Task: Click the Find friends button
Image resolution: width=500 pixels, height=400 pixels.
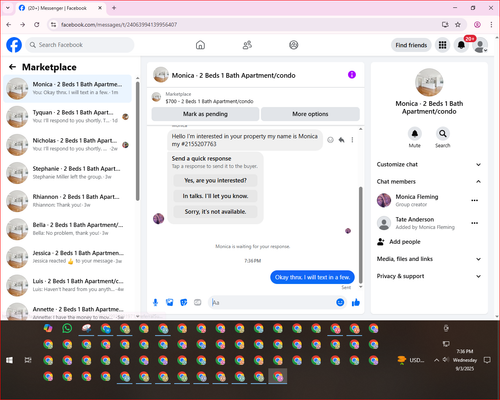Action: point(411,45)
